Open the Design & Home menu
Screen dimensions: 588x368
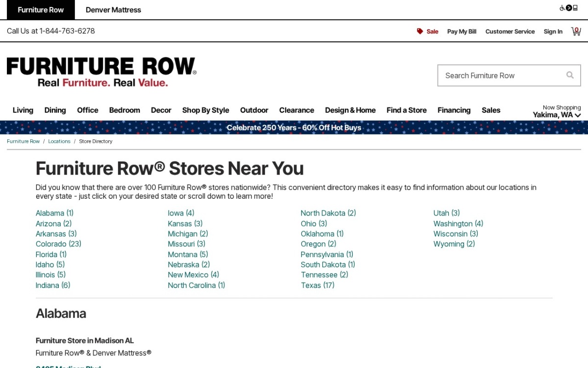pos(350,110)
